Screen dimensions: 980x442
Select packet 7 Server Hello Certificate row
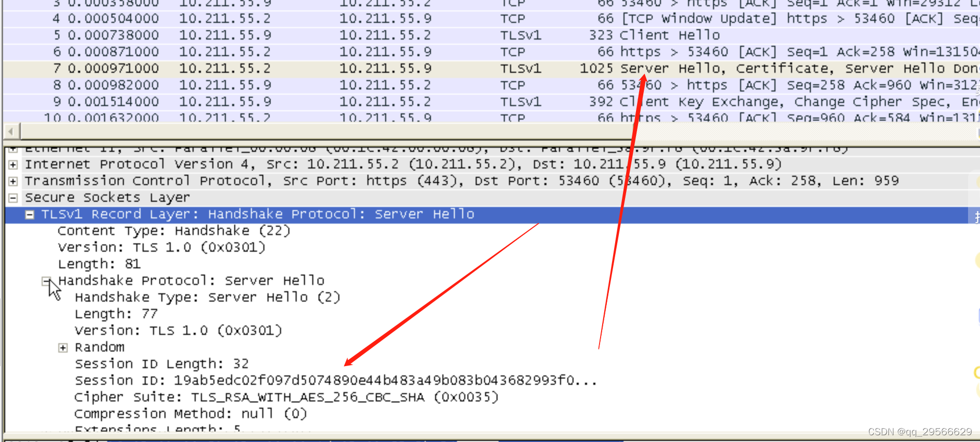pyautogui.click(x=491, y=69)
